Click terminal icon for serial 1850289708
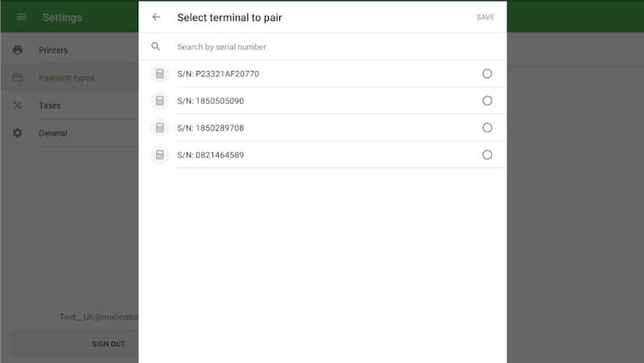Viewport: 644px width, 363px height. coord(159,128)
